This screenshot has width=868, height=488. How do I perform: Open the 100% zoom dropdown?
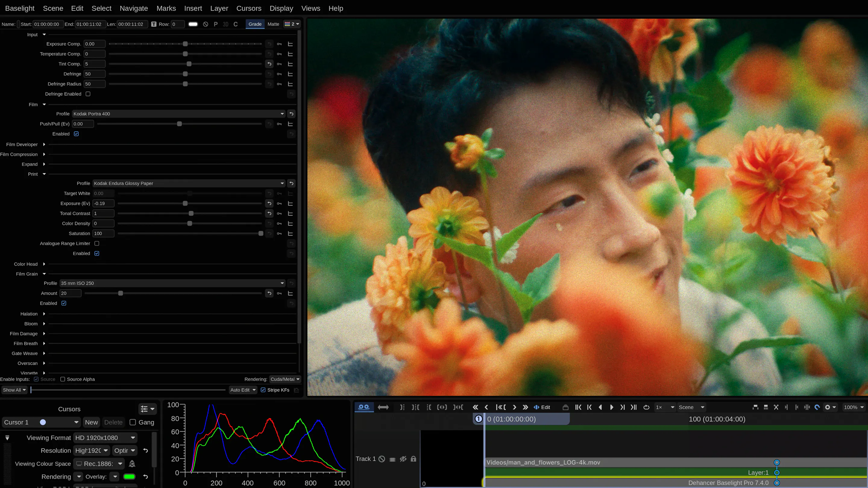pos(854,407)
